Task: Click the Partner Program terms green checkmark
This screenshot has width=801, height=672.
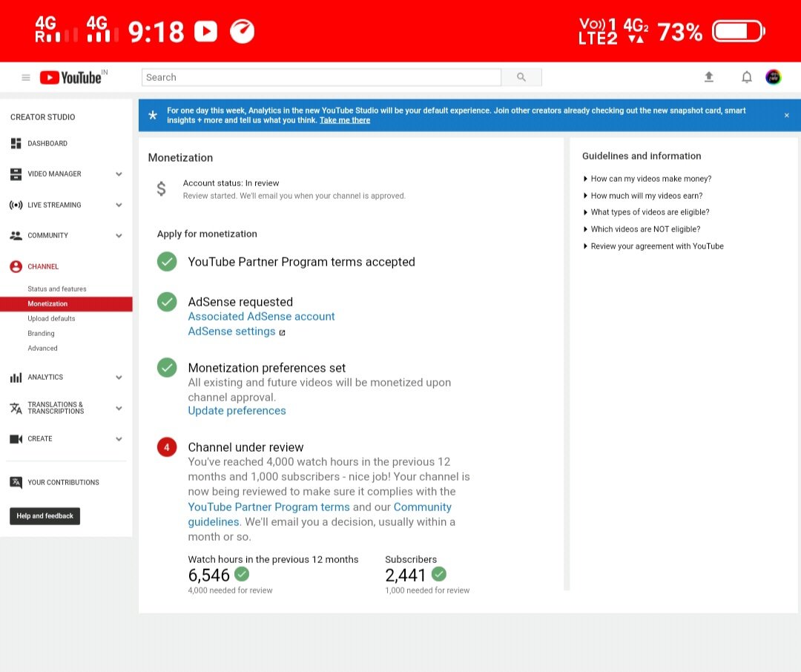Action: [167, 262]
